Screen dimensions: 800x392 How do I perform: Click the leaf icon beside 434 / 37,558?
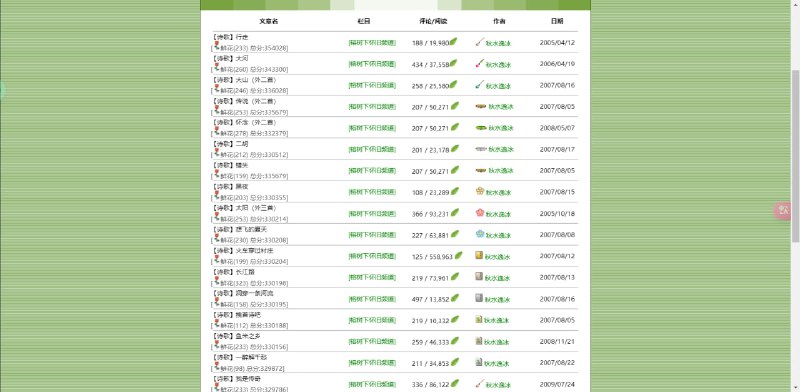tap(454, 63)
